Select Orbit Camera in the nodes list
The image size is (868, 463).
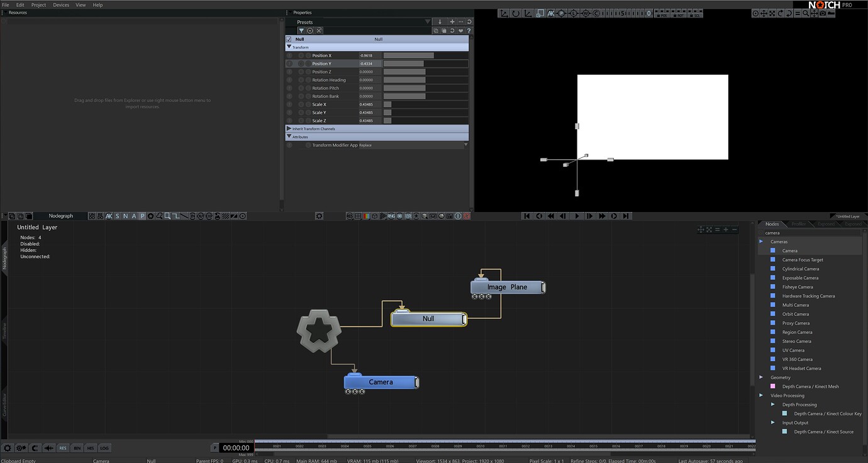tap(795, 314)
